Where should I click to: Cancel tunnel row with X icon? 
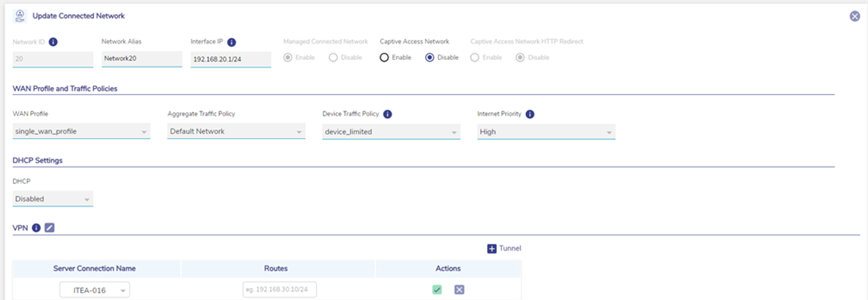point(459,290)
